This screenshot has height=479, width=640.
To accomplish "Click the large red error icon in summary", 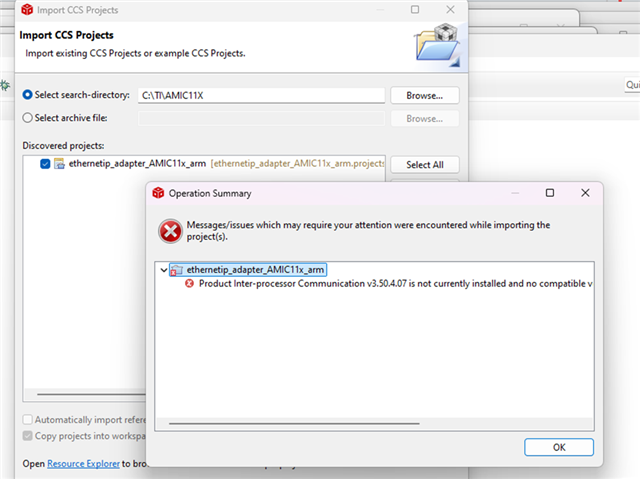I will pyautogui.click(x=170, y=231).
